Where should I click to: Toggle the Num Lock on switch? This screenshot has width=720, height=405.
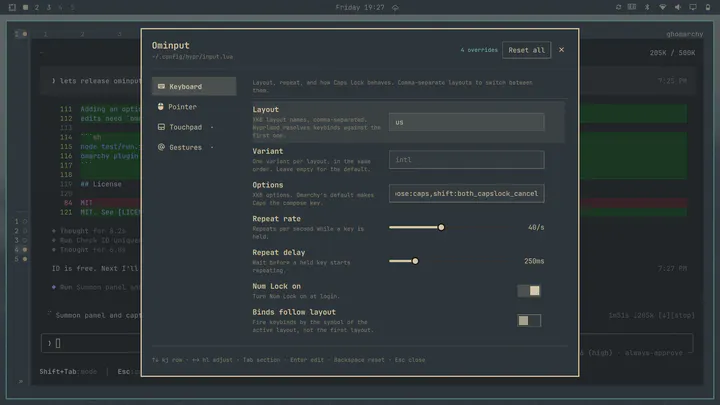tap(529, 290)
